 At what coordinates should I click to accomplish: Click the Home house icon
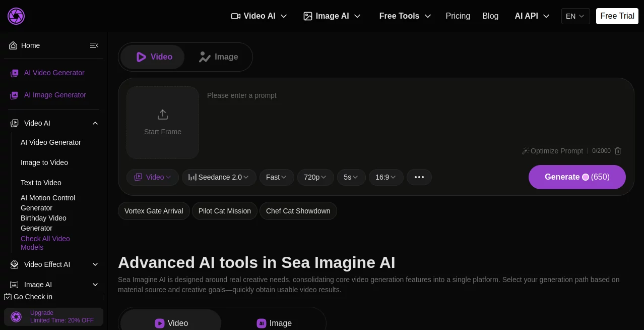click(13, 45)
